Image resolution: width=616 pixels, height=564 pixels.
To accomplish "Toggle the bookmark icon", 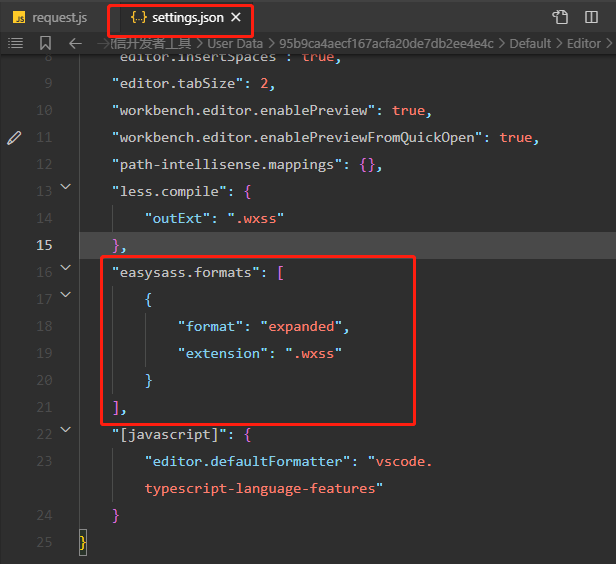I will pos(45,43).
